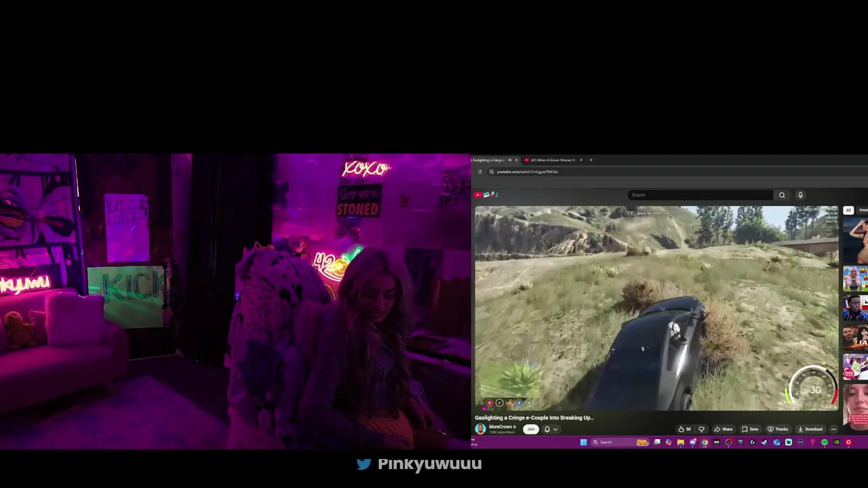Send Thanks on the video
868x488 pixels.
point(778,429)
